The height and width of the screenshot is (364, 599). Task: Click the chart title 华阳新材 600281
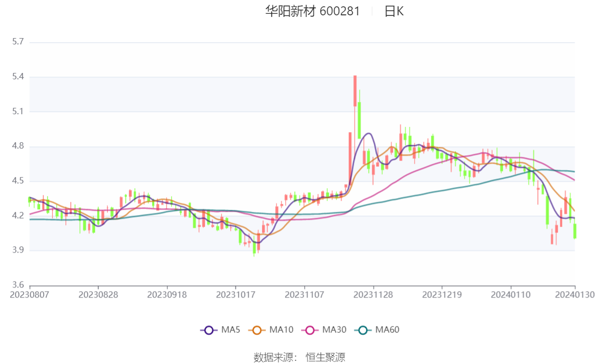point(313,11)
